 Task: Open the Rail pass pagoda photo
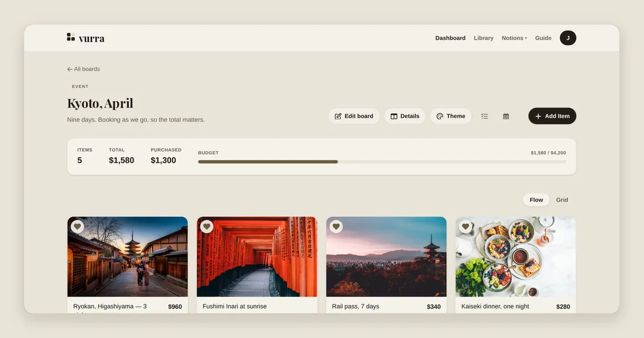pyautogui.click(x=386, y=256)
